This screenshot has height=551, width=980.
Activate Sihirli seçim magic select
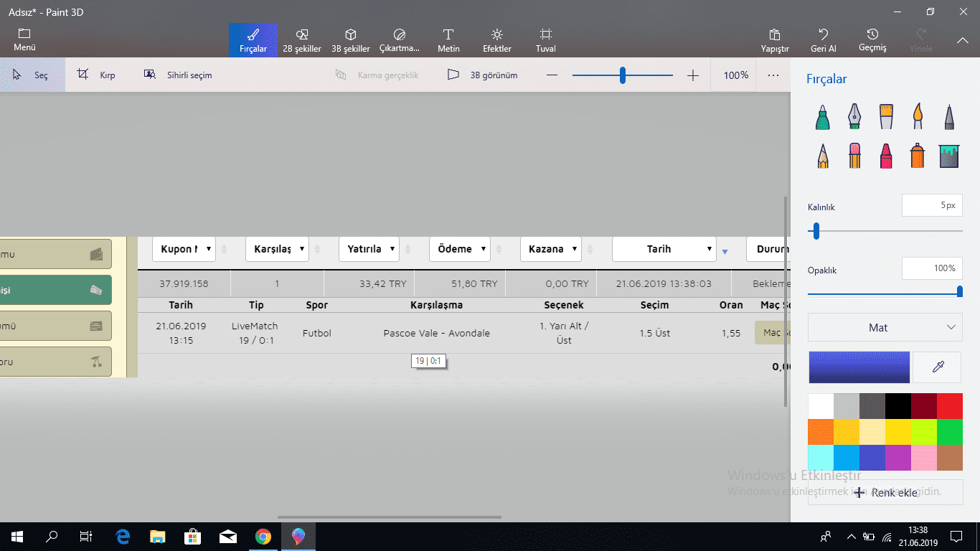click(x=178, y=75)
